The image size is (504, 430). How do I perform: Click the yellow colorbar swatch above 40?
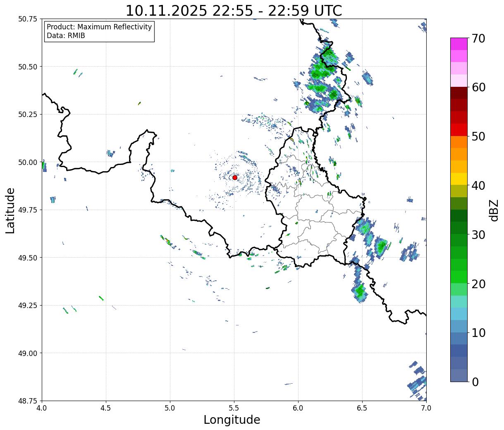click(459, 179)
